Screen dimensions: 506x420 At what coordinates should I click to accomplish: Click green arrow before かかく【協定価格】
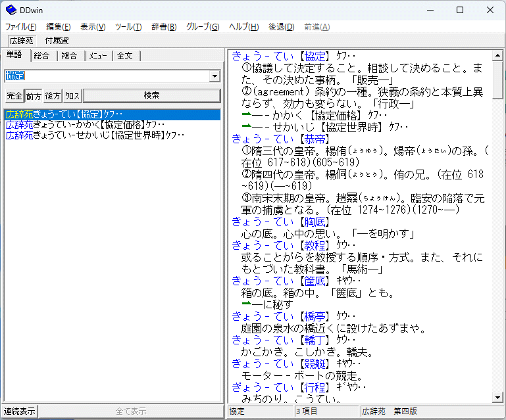247,115
